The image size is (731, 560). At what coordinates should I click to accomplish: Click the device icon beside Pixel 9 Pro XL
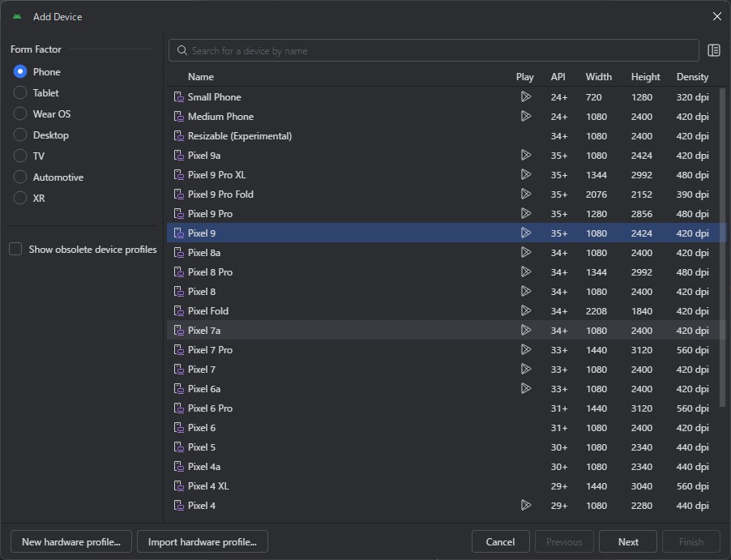(x=179, y=174)
